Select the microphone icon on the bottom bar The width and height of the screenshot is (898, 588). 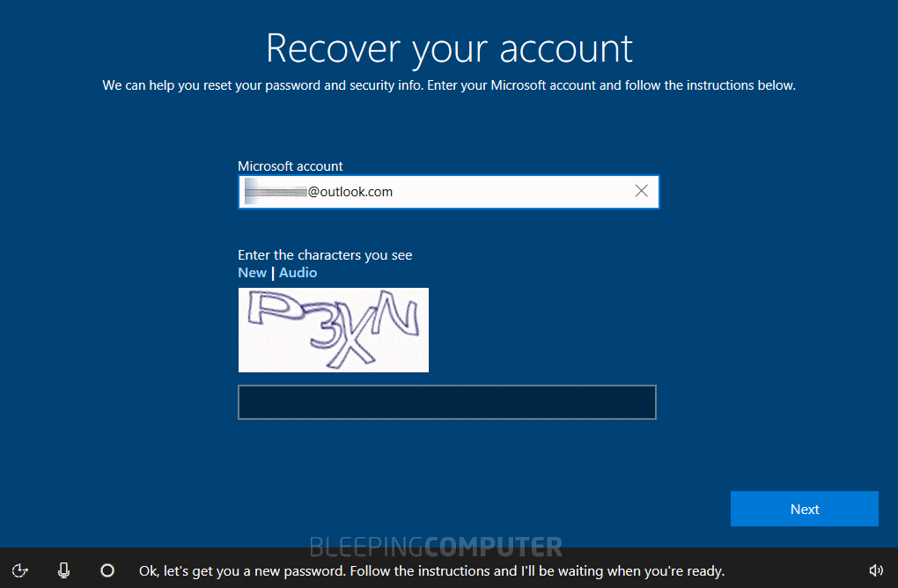pyautogui.click(x=63, y=570)
